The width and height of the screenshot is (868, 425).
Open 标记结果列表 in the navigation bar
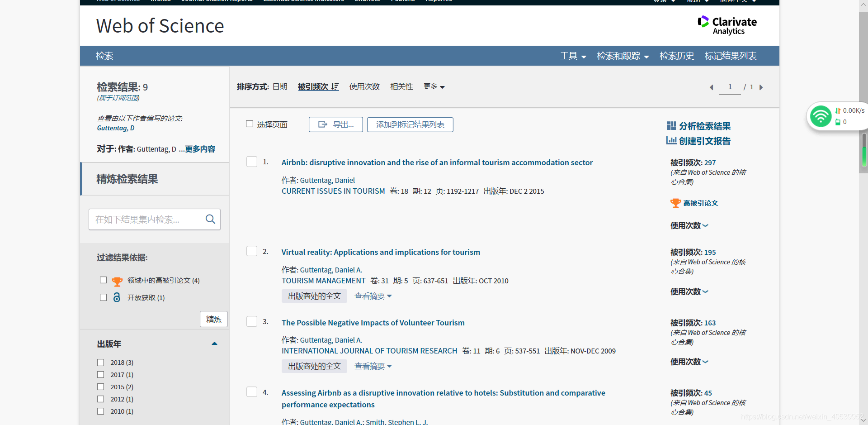pos(731,56)
